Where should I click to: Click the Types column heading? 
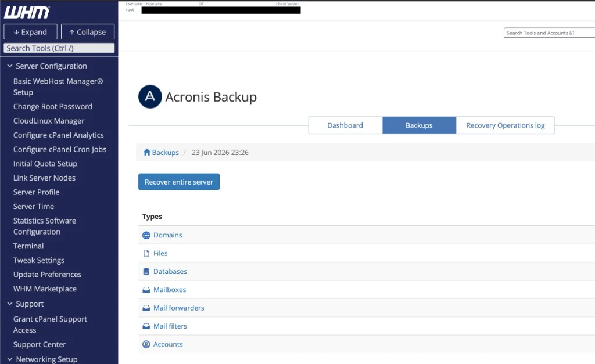pos(152,217)
